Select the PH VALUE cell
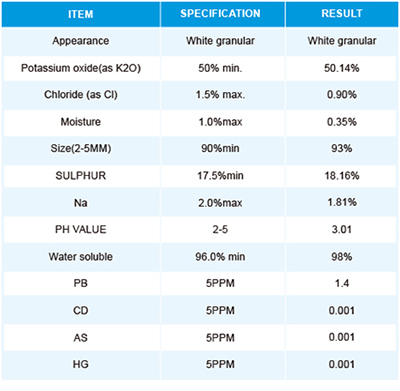 [x=81, y=229]
